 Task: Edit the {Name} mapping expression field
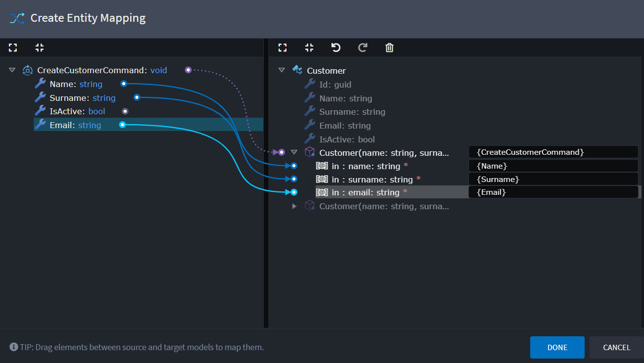pos(553,166)
